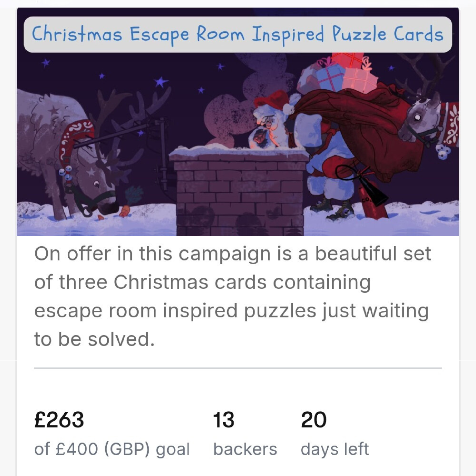
Task: Click the 'backers' label
Action: click(x=245, y=449)
